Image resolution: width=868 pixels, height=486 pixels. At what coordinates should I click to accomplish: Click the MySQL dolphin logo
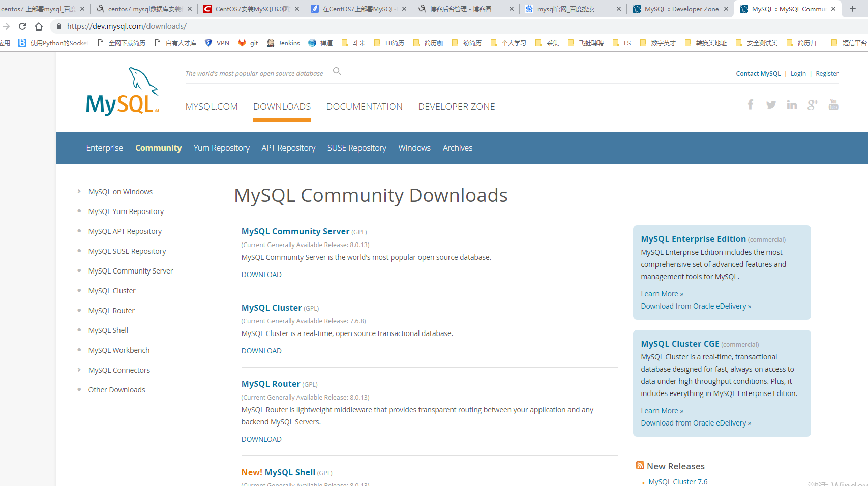click(x=122, y=92)
